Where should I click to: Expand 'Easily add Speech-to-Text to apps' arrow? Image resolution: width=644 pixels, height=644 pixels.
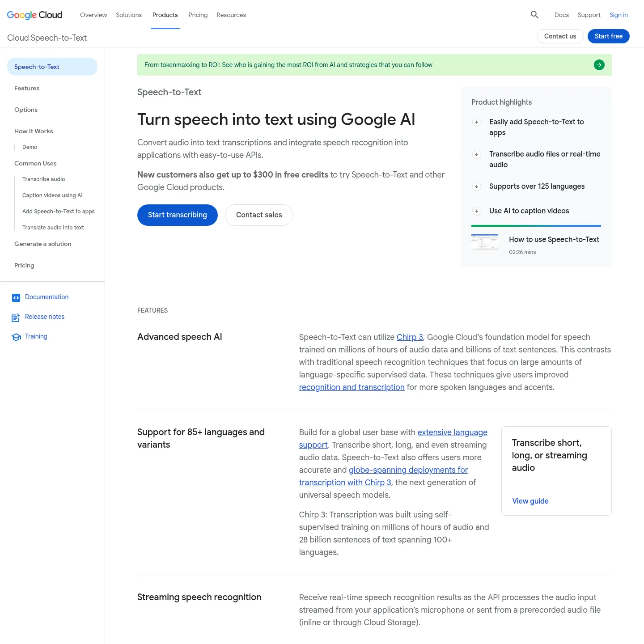click(477, 122)
